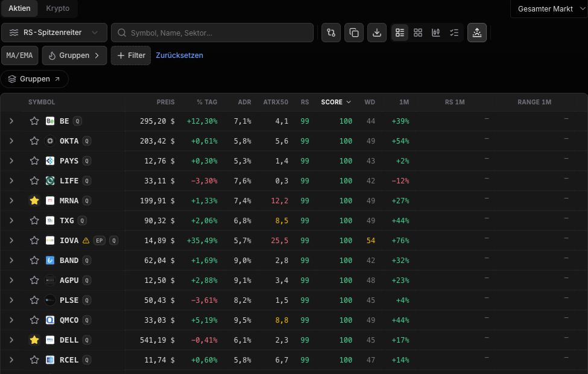Click the BAND company logo

pyautogui.click(x=50, y=261)
